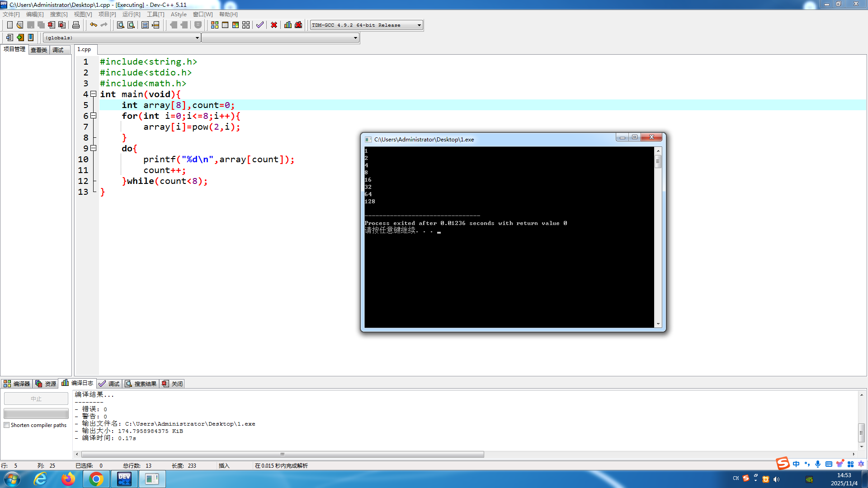
Task: Click the red X stop execution icon
Action: (x=274, y=25)
